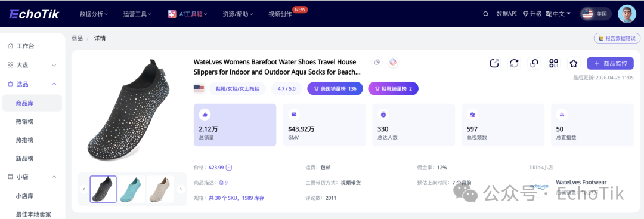Go to 热销榜 in sidebar

pos(24,122)
